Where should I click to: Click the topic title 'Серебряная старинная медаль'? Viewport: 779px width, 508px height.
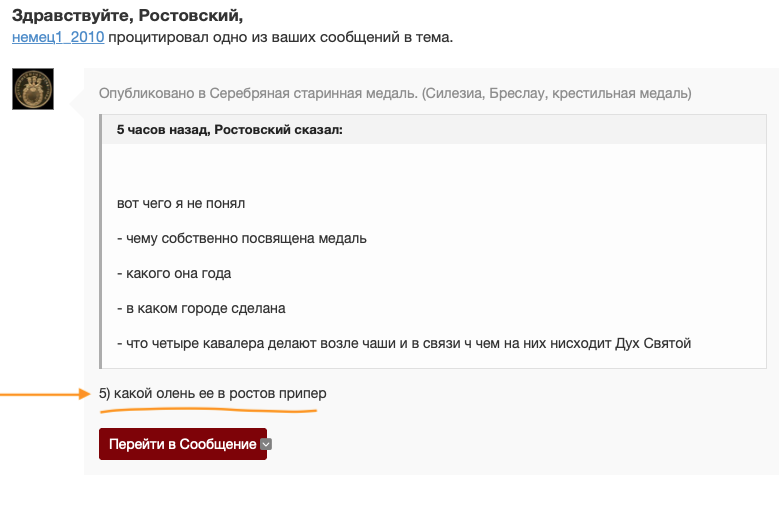[x=313, y=93]
